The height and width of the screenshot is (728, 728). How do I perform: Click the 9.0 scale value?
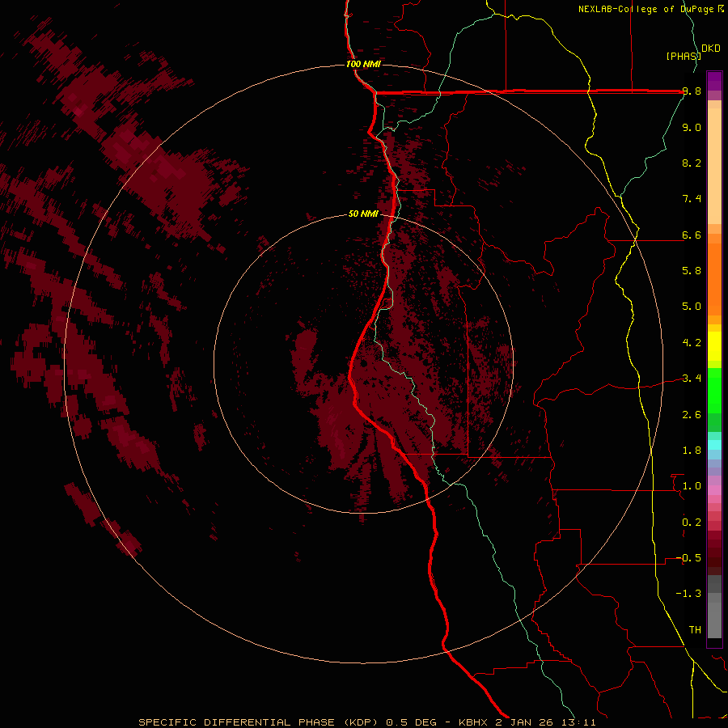[692, 127]
